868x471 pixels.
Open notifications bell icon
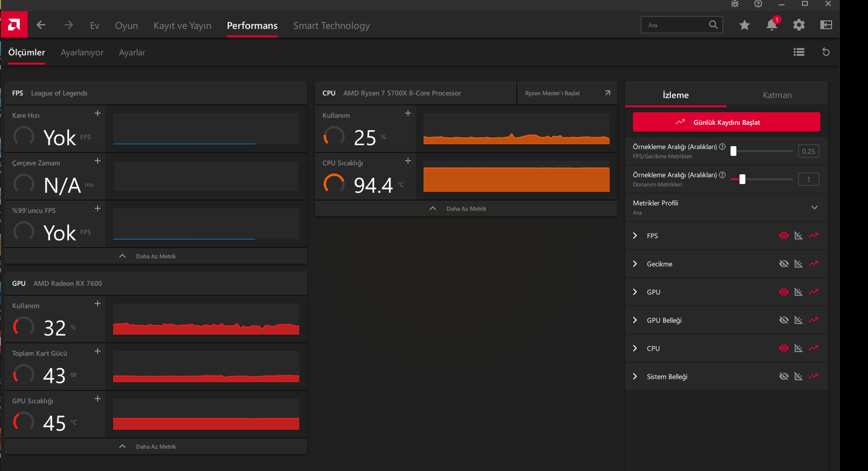(x=771, y=25)
